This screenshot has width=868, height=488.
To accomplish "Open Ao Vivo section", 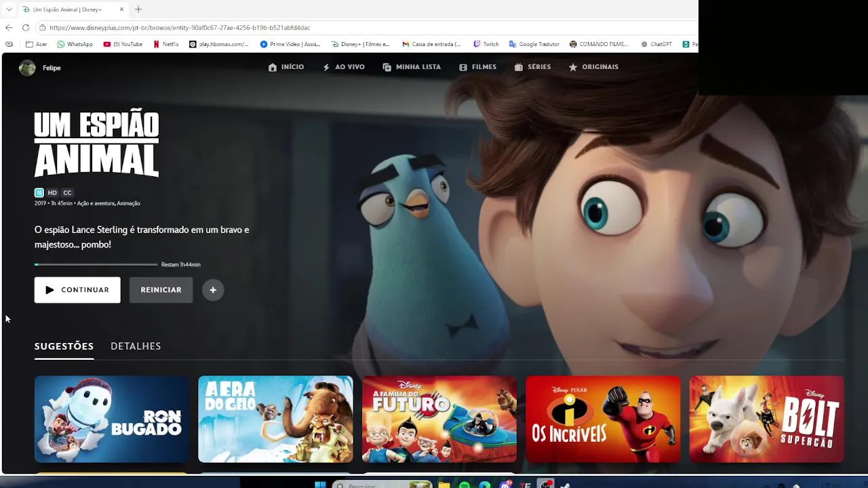I will pos(343,67).
